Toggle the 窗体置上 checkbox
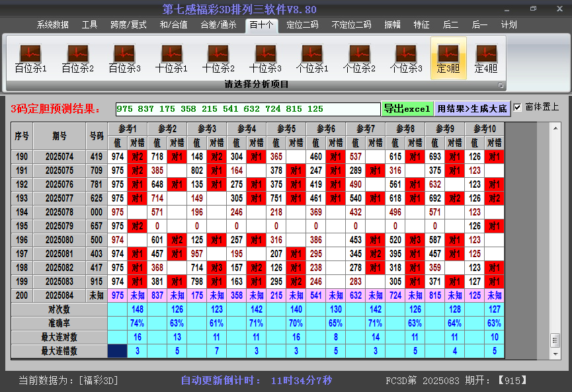 click(517, 108)
